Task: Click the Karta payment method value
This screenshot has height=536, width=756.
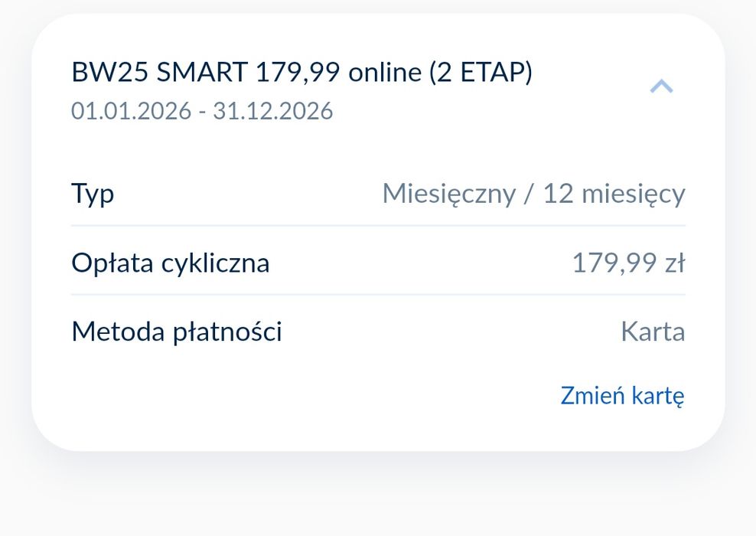Action: [652, 332]
